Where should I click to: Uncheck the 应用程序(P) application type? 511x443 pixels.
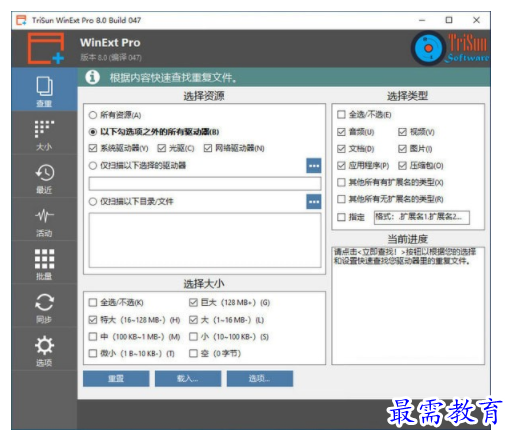point(363,166)
